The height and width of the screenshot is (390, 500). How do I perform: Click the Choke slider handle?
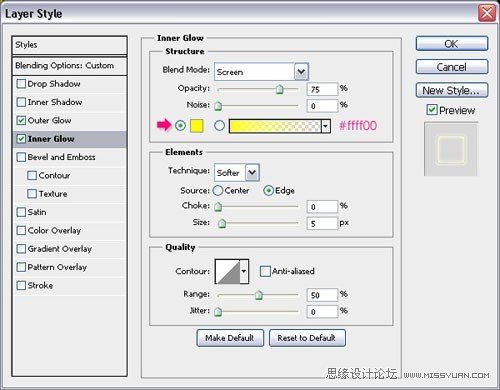(x=218, y=207)
